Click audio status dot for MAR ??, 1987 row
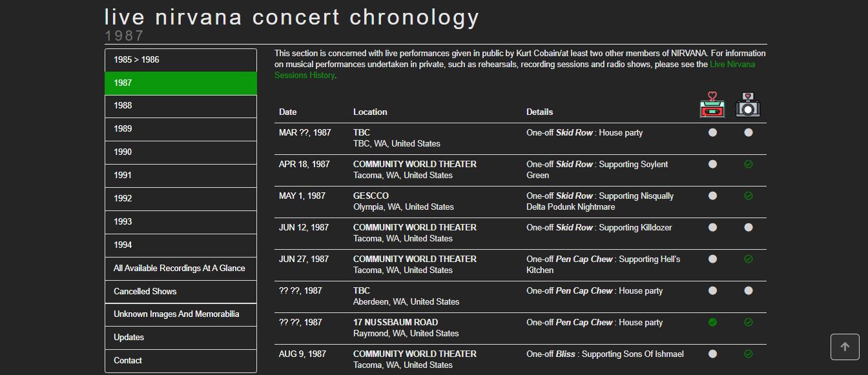Image resolution: width=868 pixels, height=375 pixels. pyautogui.click(x=712, y=132)
